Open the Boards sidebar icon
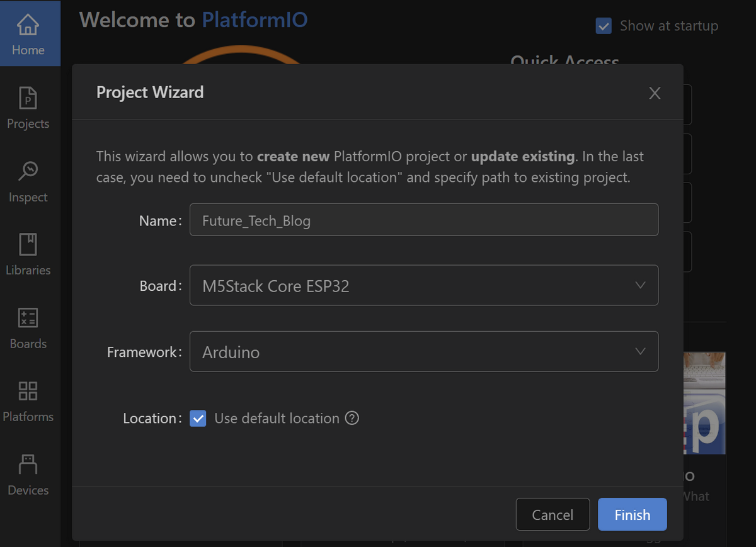 click(28, 328)
